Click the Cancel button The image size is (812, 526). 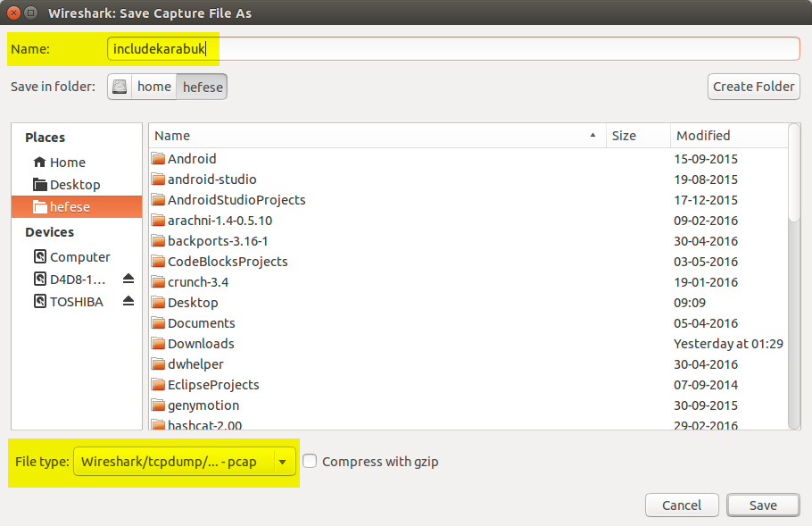[x=682, y=505]
